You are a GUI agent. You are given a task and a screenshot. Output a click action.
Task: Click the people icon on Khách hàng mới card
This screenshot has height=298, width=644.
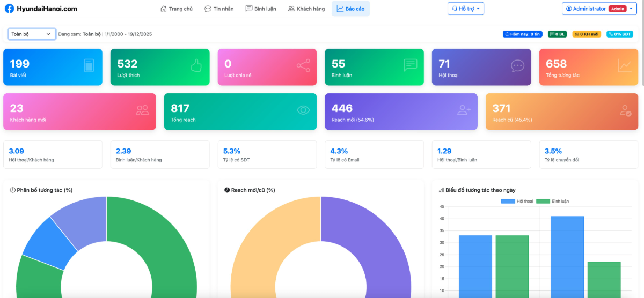pyautogui.click(x=143, y=110)
